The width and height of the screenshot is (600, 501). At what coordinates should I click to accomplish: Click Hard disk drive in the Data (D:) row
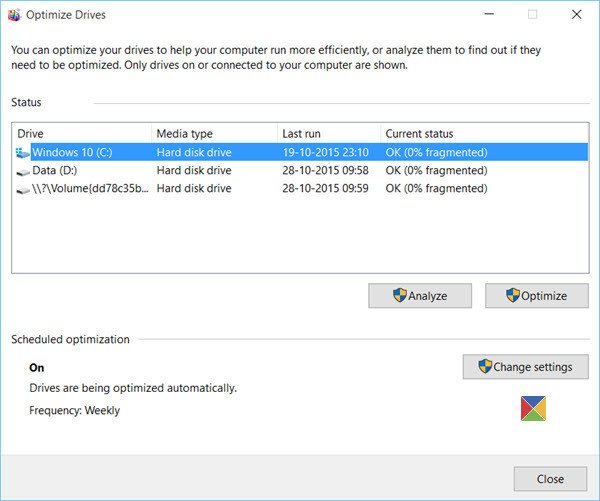coord(194,170)
